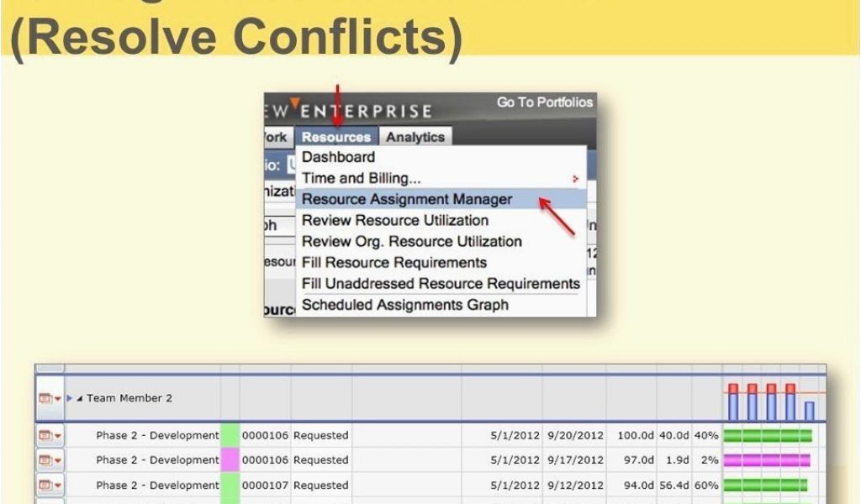Expand the Time and Billing submenu arrow
Screen dimensions: 861x504
coord(576,179)
